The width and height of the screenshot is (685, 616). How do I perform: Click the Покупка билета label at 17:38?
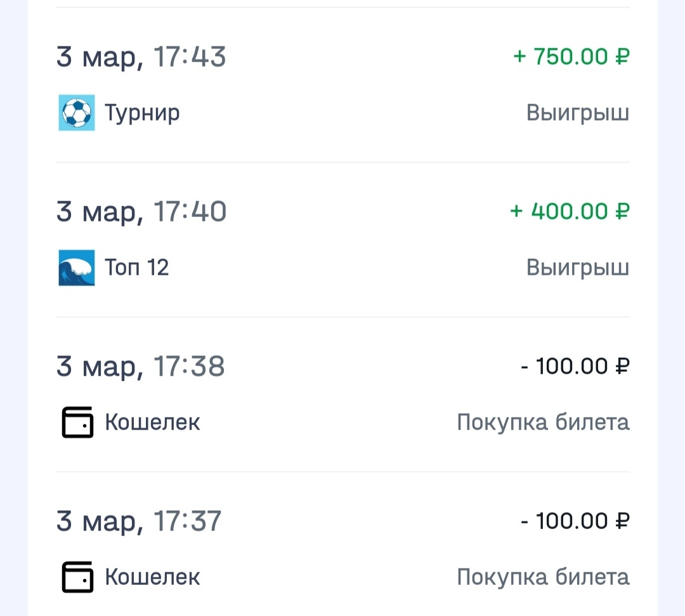tap(544, 422)
